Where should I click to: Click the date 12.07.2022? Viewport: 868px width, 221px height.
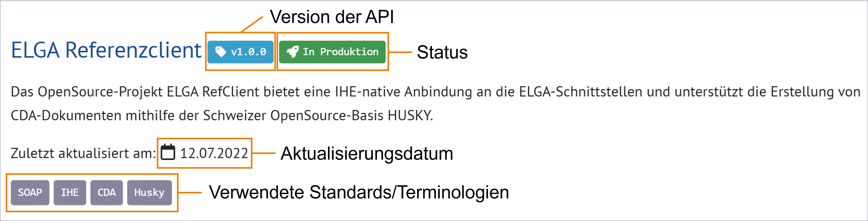point(214,153)
